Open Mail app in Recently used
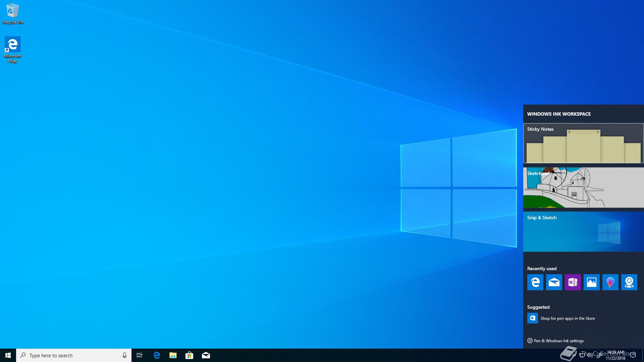644x362 pixels. click(x=554, y=282)
